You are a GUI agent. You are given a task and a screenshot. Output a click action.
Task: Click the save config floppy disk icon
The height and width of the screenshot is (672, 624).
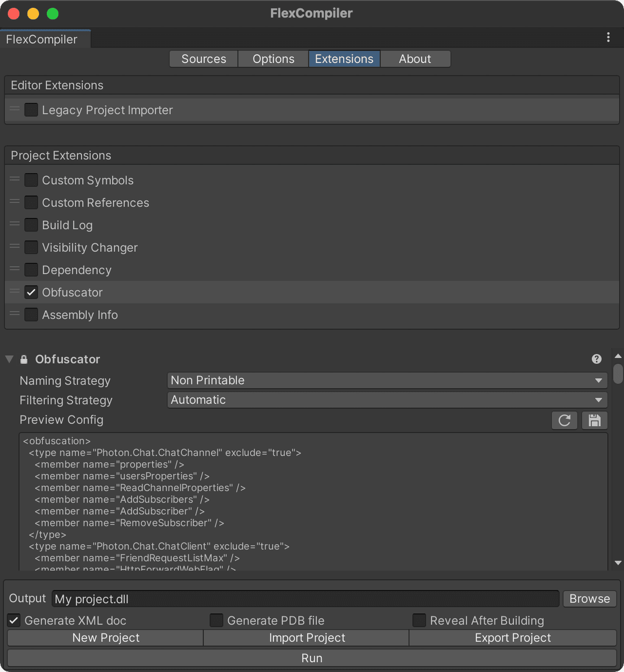point(594,420)
